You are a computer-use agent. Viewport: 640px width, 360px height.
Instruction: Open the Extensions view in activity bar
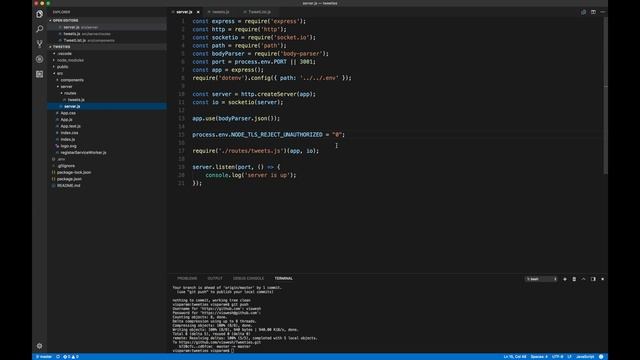point(39,74)
